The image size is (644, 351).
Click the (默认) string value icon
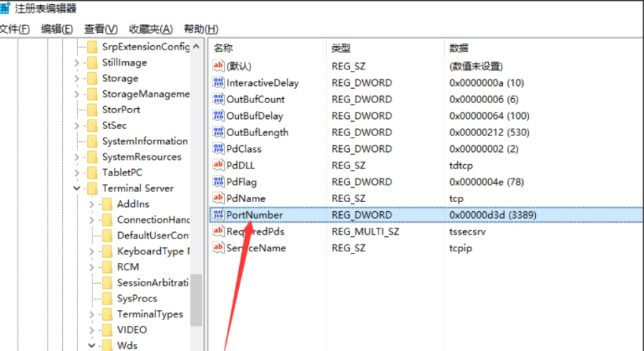click(219, 67)
